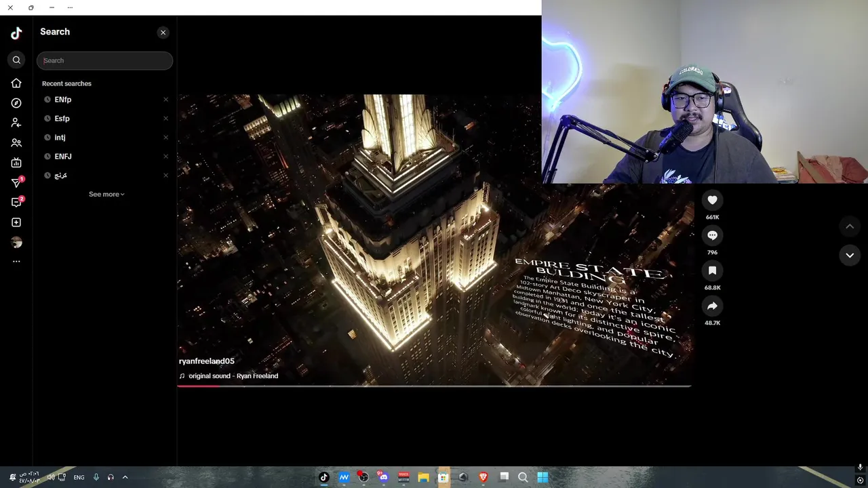Open the Following icon in sidebar
This screenshot has width=868, height=488.
[x=16, y=123]
